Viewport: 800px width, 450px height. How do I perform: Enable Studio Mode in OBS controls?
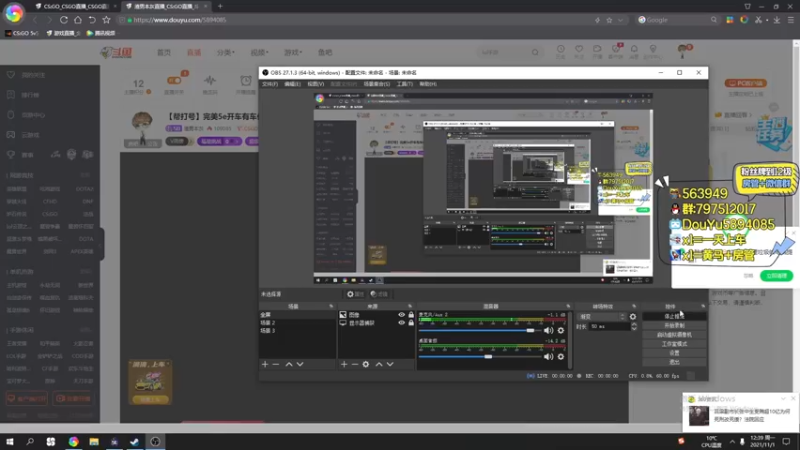click(x=674, y=344)
